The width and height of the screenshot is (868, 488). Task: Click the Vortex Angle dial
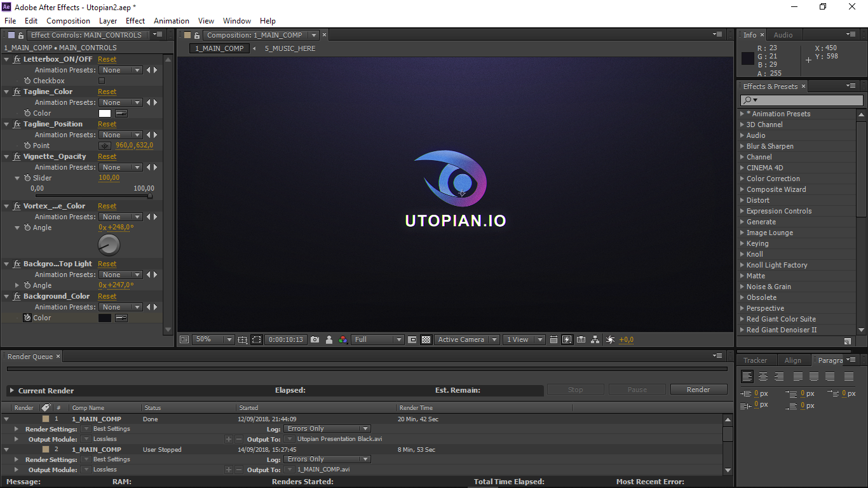point(109,245)
